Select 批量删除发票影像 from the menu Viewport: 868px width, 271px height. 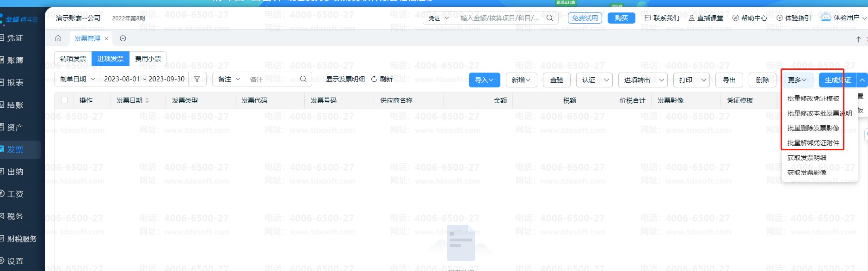pyautogui.click(x=813, y=128)
